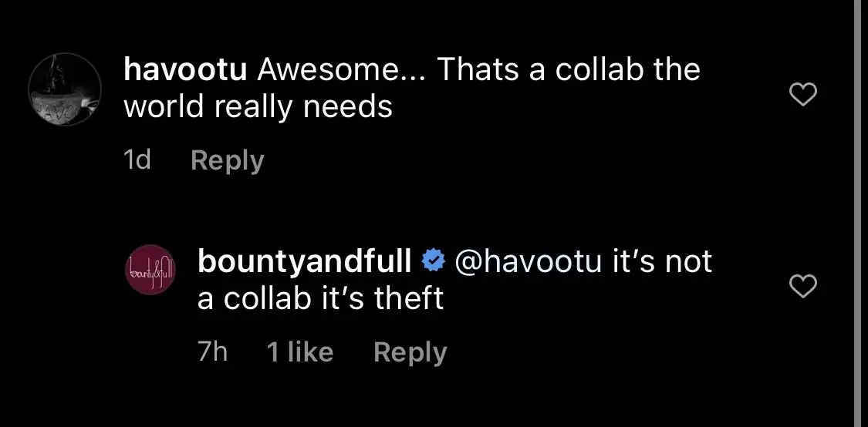Open the havootu username link

tap(185, 70)
